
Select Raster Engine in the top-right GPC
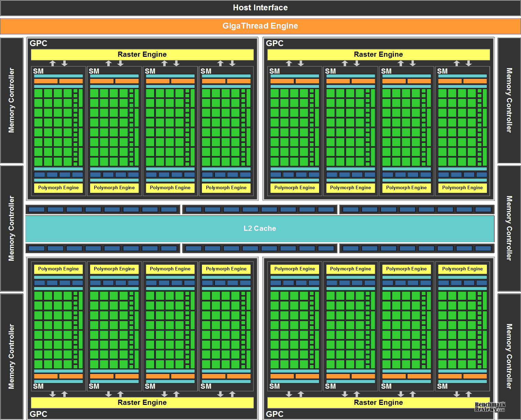[x=378, y=54]
